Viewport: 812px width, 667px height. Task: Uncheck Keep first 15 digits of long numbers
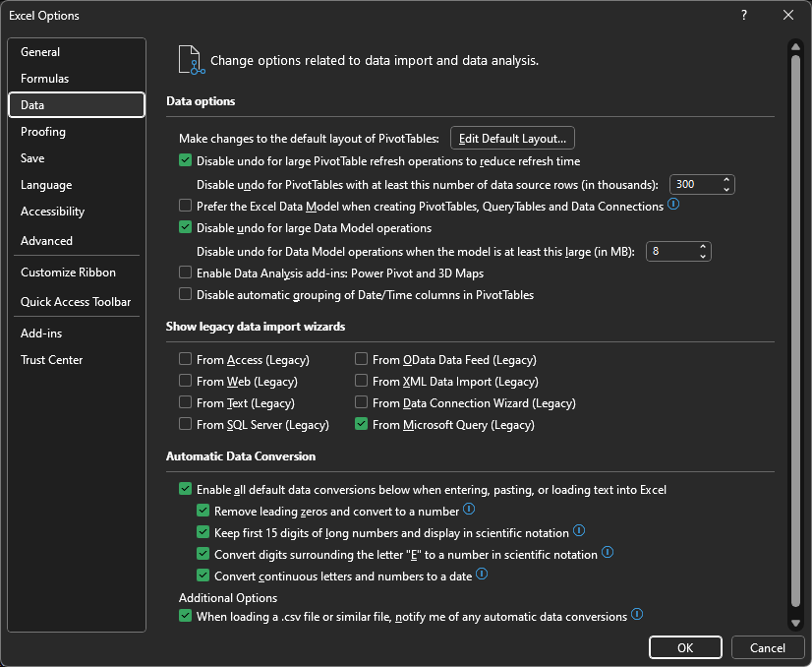point(203,533)
